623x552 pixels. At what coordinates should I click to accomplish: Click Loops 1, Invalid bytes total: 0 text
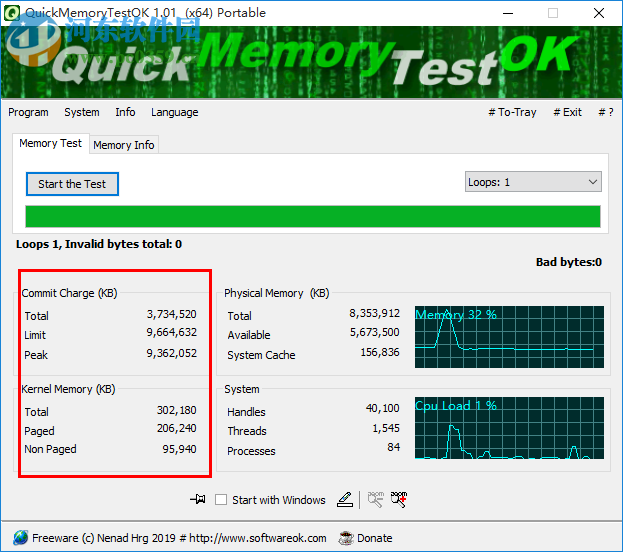click(99, 244)
